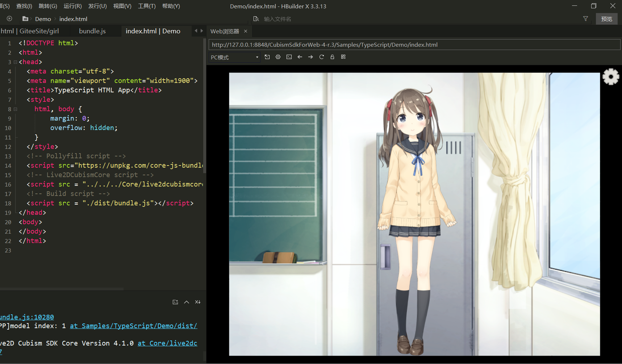This screenshot has width=622, height=364.
Task: Switch to the bundle.js tab
Action: 92,31
